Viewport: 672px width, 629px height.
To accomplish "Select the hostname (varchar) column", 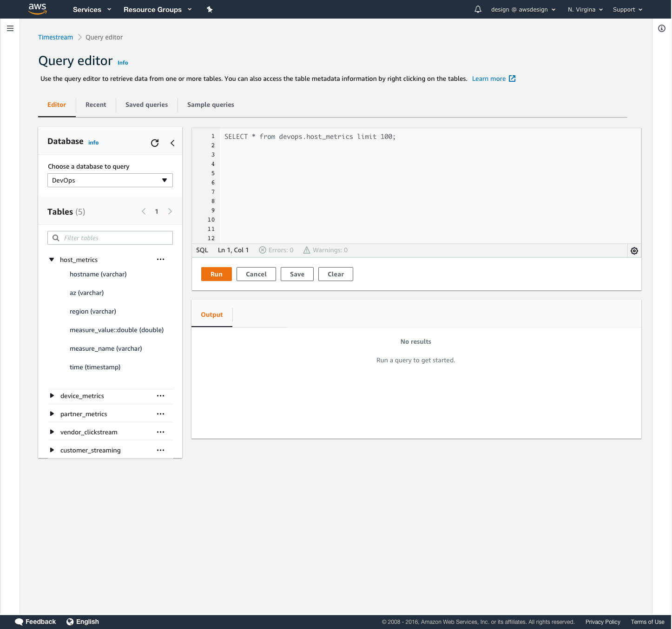I will (x=98, y=274).
